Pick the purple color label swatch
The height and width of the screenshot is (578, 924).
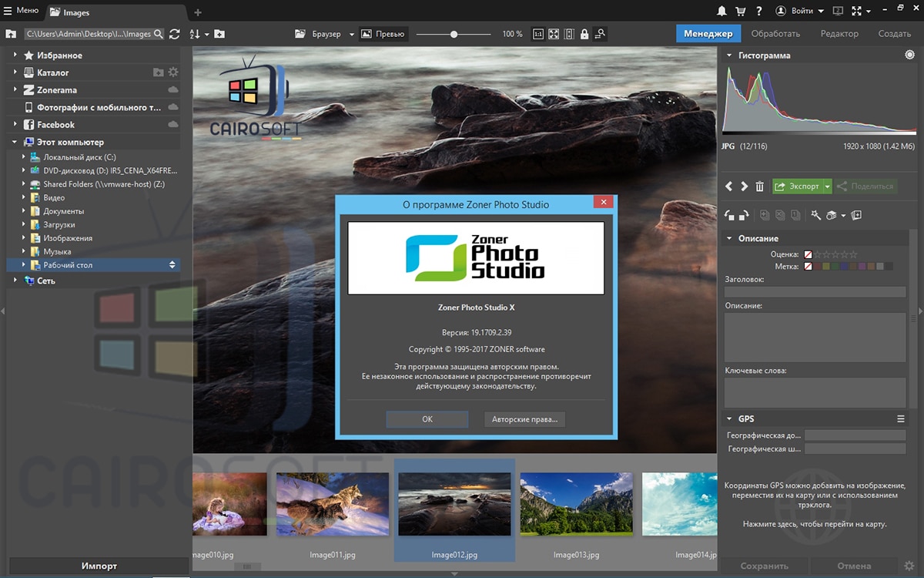click(862, 267)
